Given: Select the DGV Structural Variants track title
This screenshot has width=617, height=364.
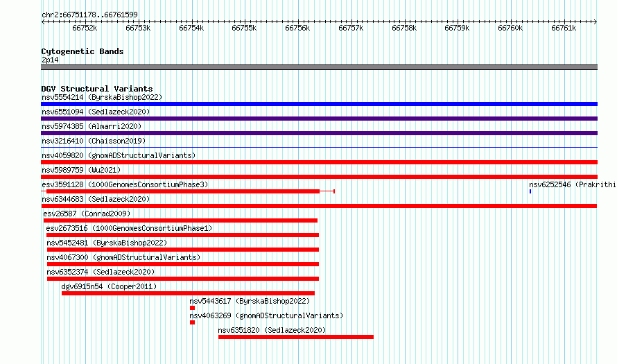Looking at the screenshot, I should [97, 89].
